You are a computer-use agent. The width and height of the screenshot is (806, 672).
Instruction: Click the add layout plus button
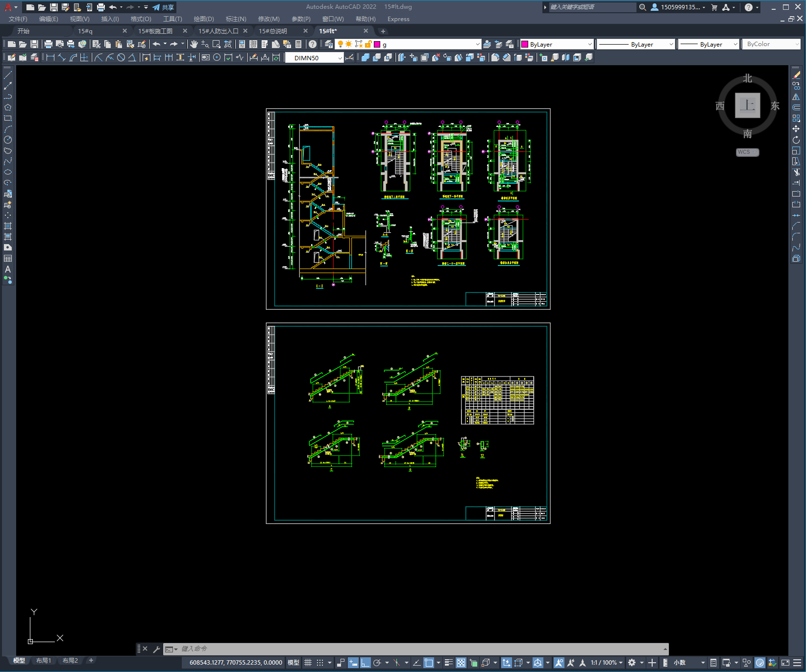tap(91, 661)
